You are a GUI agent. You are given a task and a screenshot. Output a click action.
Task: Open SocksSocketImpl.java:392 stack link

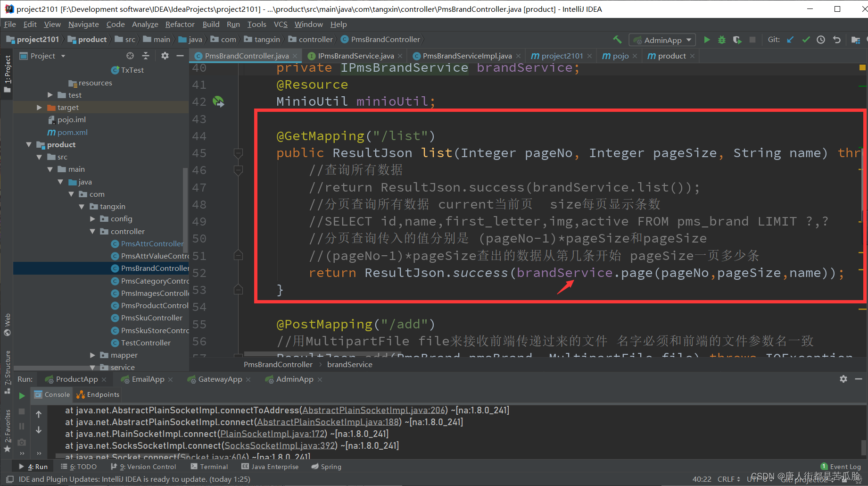[280, 445]
